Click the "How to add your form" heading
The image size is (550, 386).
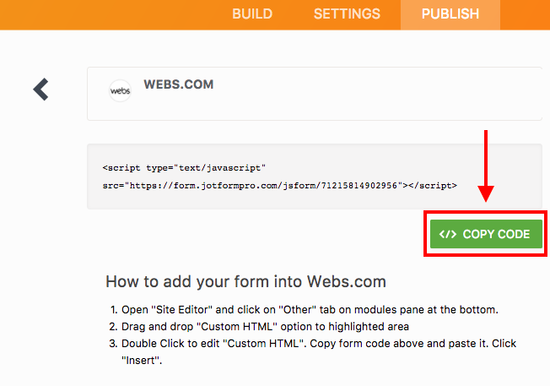(246, 281)
